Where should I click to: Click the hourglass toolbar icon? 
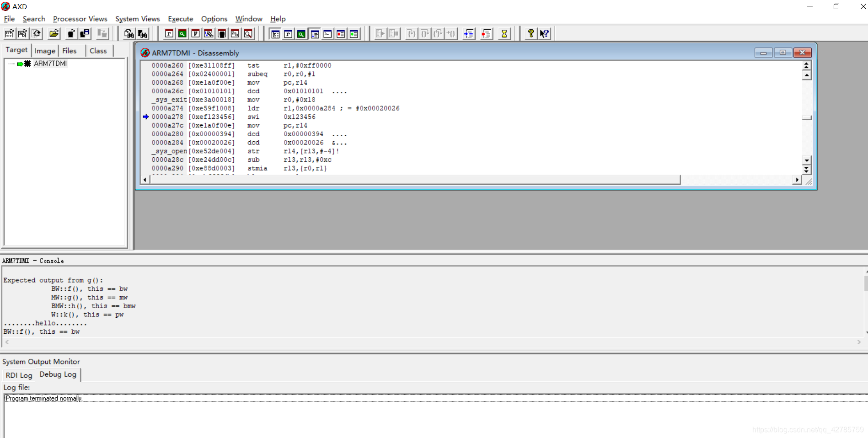(504, 34)
